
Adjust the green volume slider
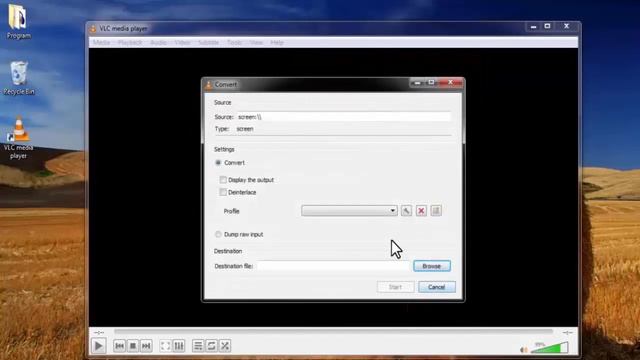(x=549, y=348)
